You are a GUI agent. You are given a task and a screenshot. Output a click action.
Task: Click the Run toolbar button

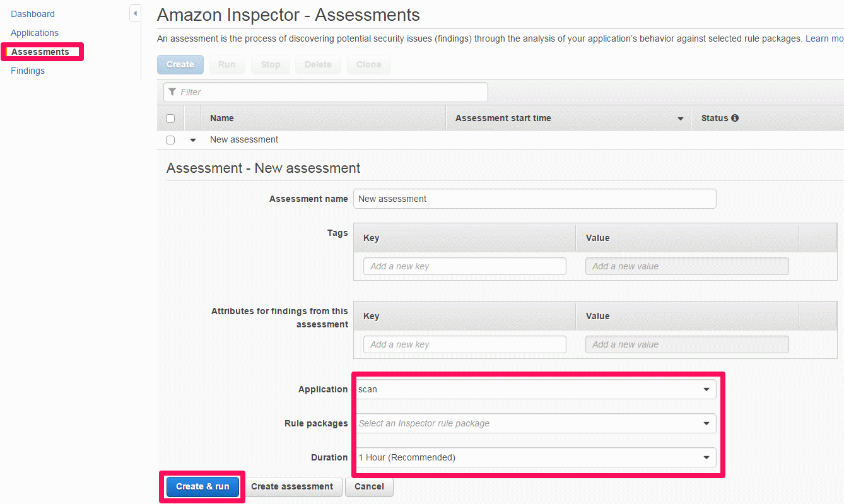click(x=227, y=64)
